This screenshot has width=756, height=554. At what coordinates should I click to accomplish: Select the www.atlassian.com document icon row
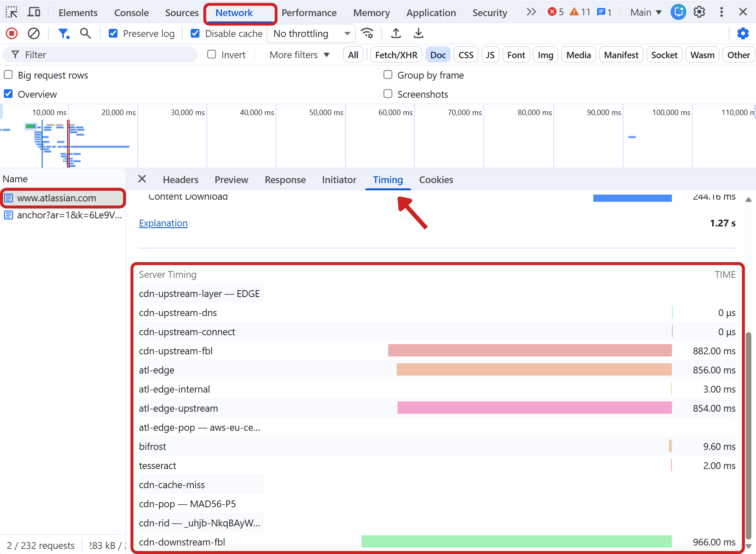pyautogui.click(x=64, y=198)
